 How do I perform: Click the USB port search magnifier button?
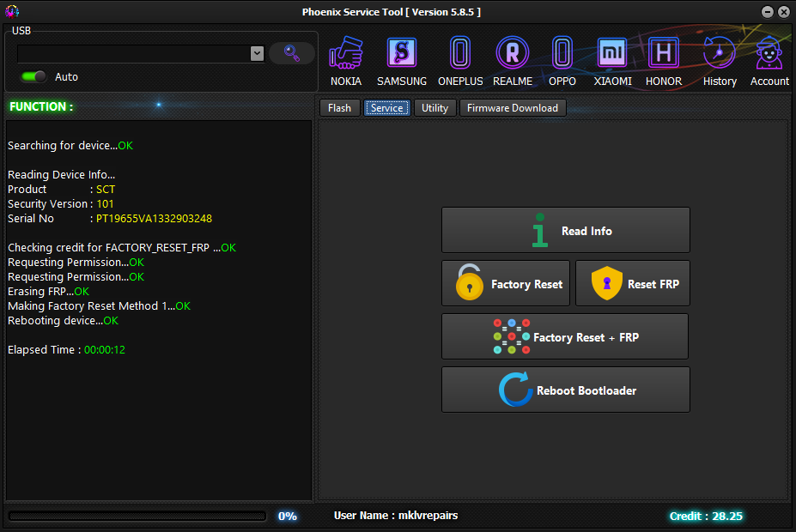coord(292,53)
